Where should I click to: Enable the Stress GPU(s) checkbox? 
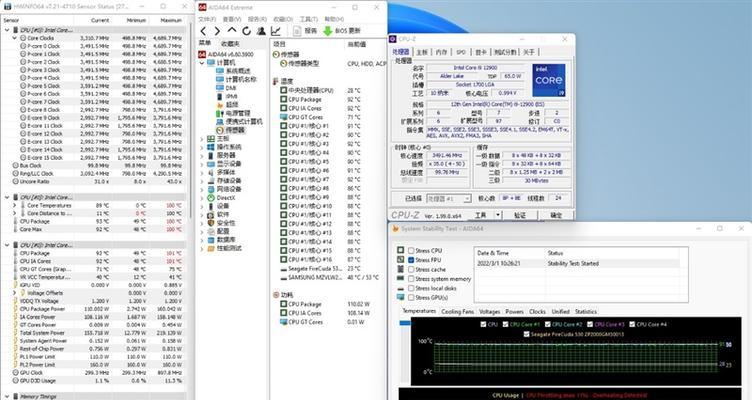[411, 297]
